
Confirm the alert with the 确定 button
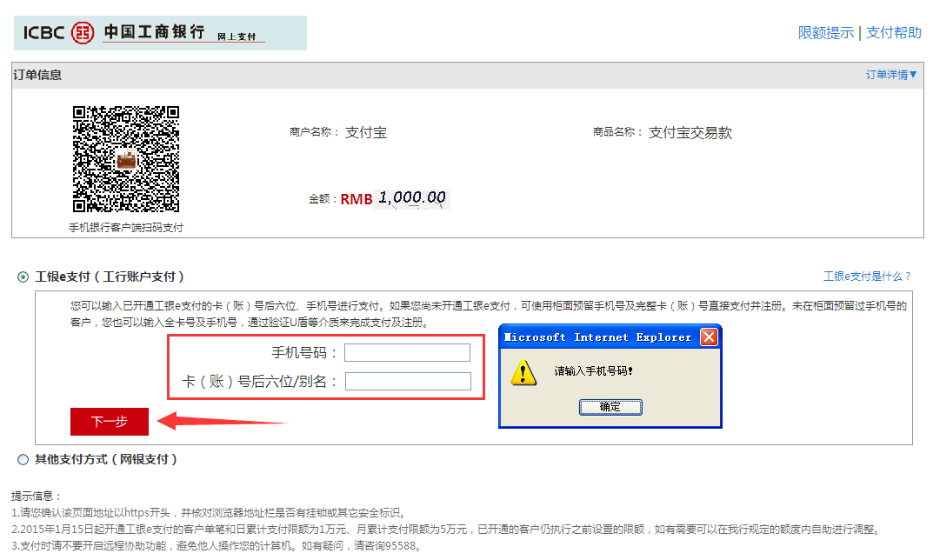[610, 407]
